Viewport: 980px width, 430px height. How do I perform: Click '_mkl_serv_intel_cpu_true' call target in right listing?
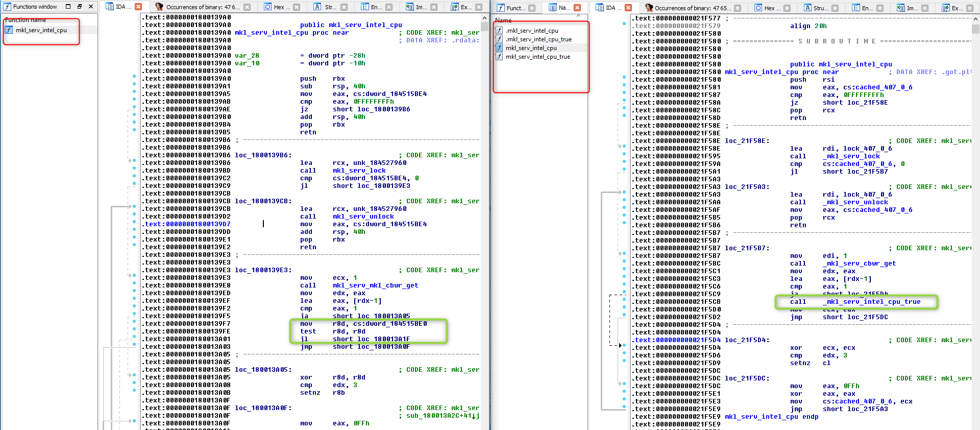coord(872,302)
